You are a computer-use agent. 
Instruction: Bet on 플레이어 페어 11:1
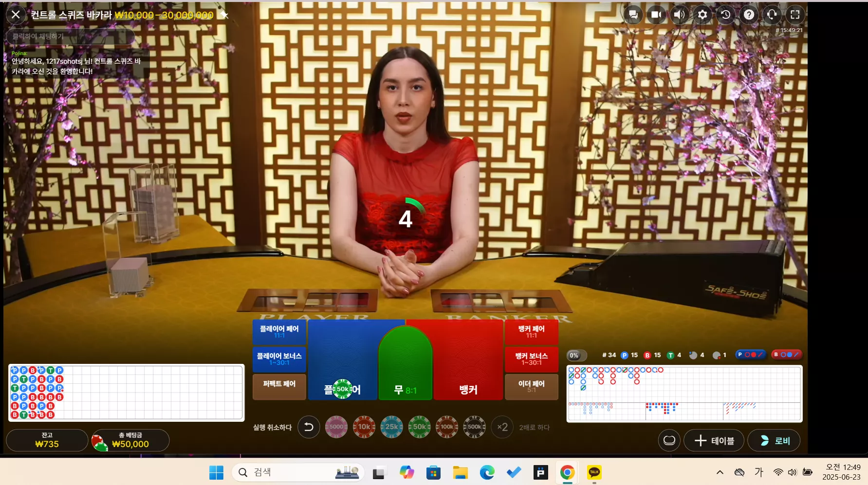click(x=279, y=332)
